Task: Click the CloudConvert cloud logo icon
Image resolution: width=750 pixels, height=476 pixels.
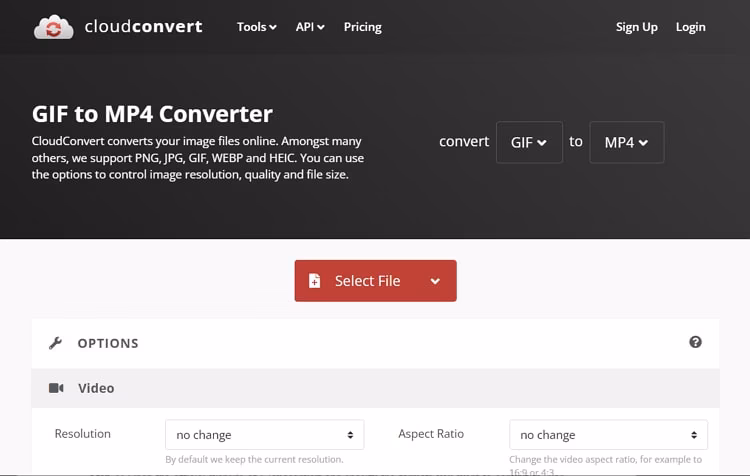Action: pyautogui.click(x=54, y=27)
